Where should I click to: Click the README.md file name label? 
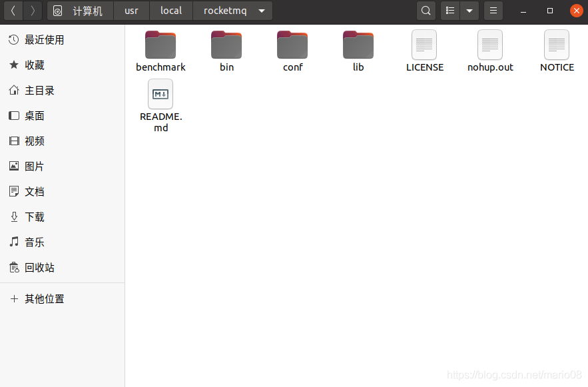pos(161,123)
